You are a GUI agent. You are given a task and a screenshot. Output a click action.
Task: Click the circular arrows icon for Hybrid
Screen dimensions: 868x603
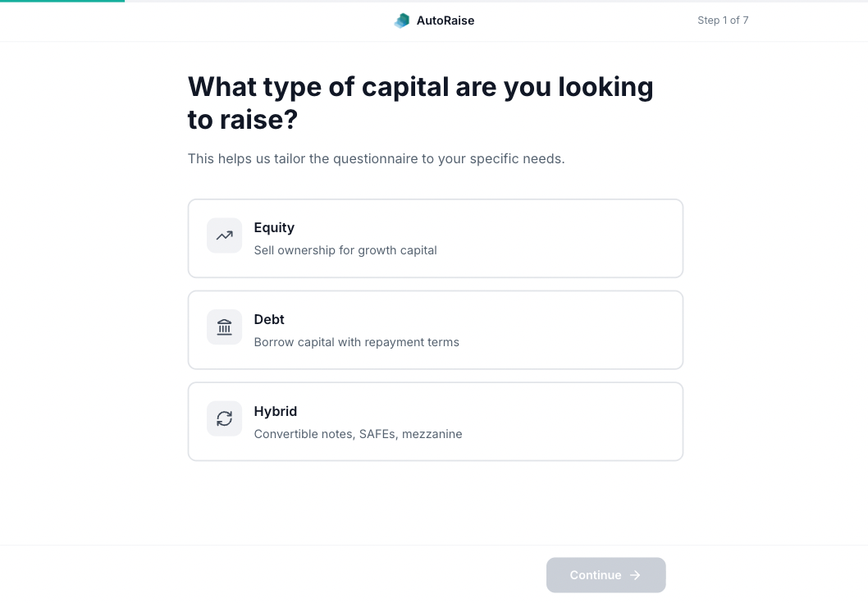[x=224, y=418]
